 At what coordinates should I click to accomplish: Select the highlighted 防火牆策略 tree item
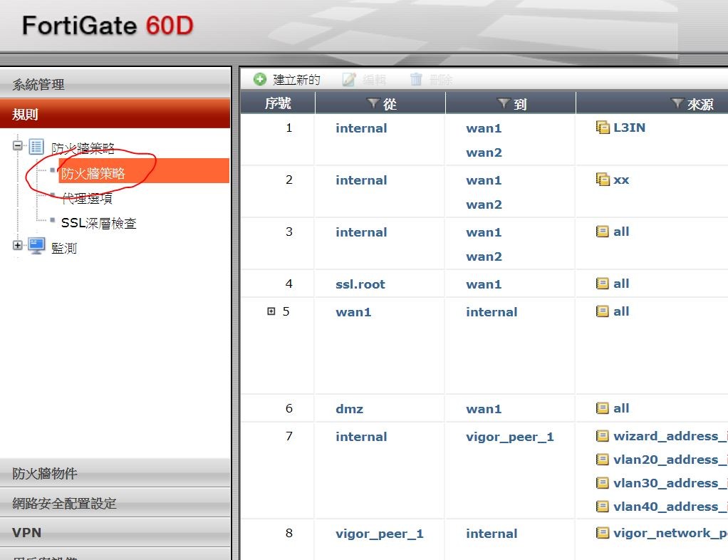click(x=144, y=171)
